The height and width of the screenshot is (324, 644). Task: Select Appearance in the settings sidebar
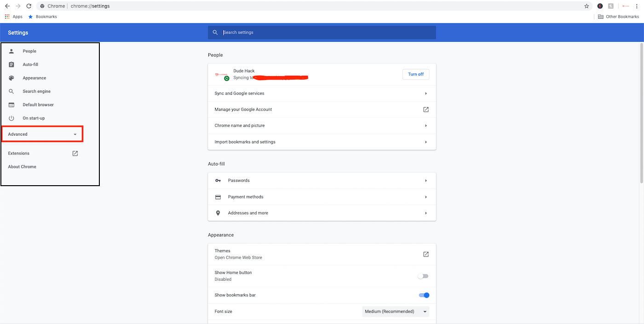(34, 78)
